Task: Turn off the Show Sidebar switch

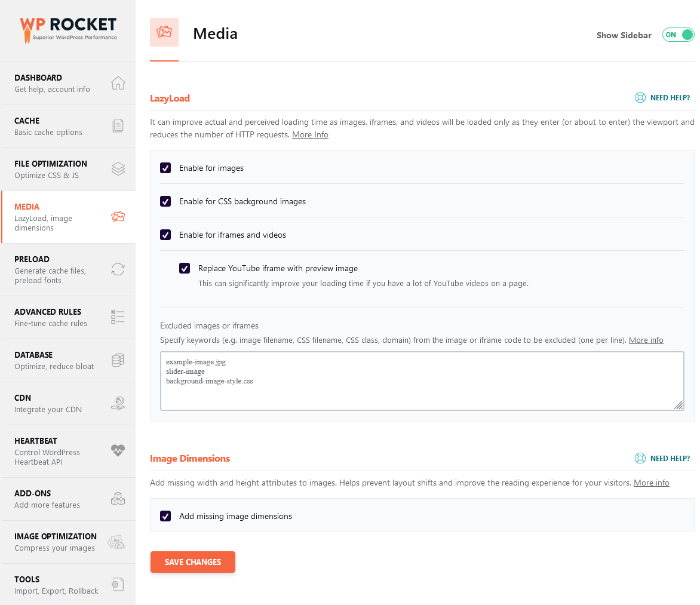Action: [x=678, y=35]
